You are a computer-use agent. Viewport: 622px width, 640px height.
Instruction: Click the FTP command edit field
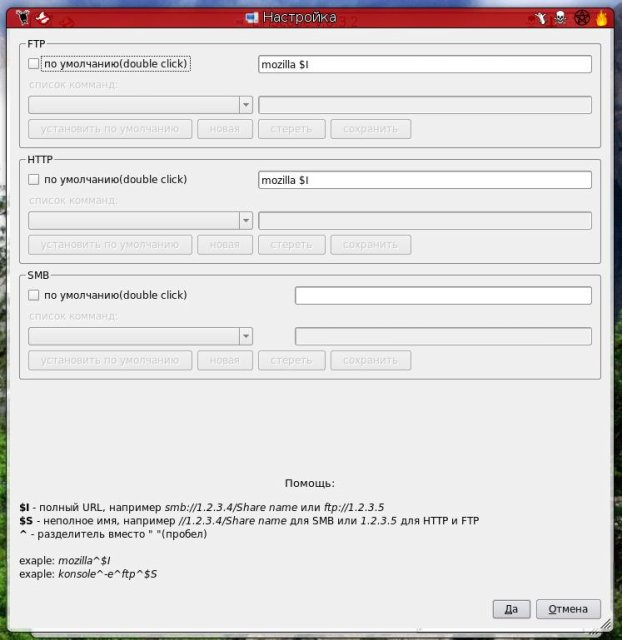pos(425,105)
